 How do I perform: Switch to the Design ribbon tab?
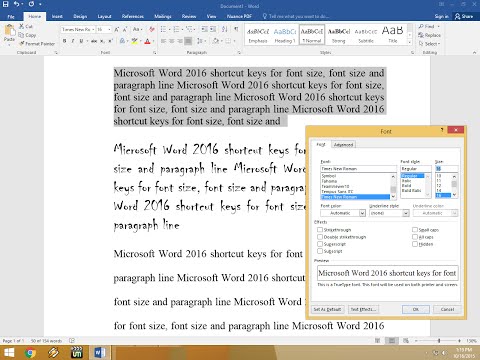[x=80, y=16]
